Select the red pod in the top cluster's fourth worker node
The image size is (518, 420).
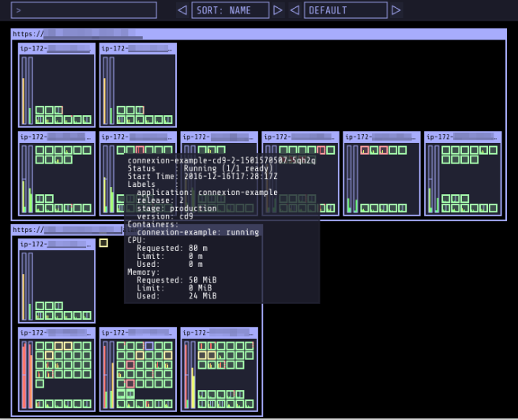[x=321, y=150]
